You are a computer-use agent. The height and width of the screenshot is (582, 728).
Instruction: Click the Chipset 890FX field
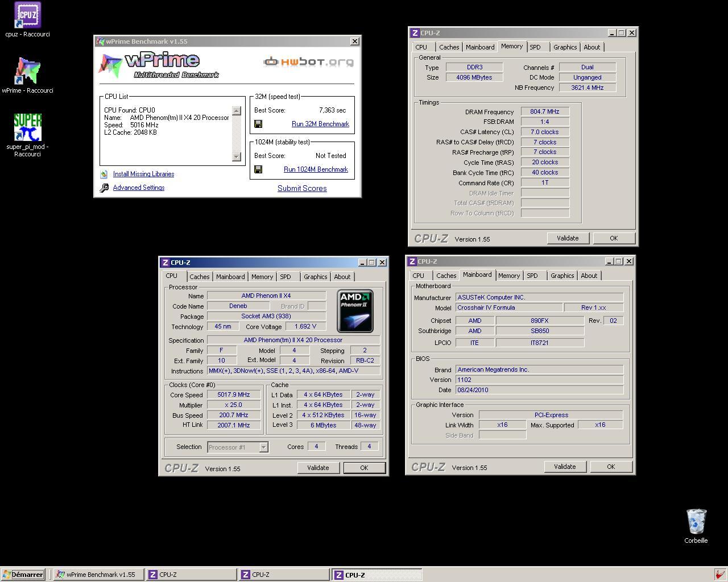tap(540, 321)
